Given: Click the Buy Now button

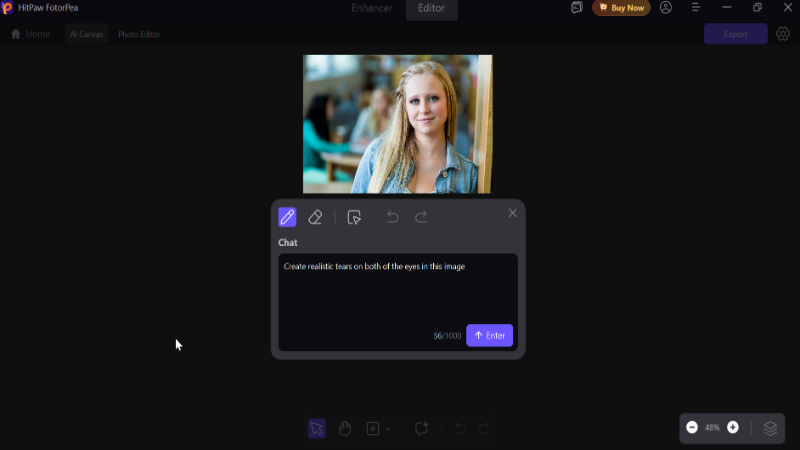Looking at the screenshot, I should click(x=621, y=8).
